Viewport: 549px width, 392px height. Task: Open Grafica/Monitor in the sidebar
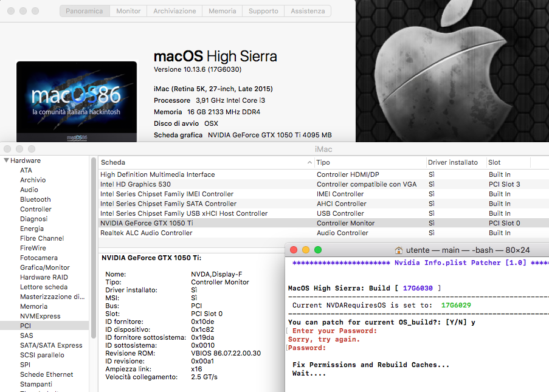(45, 267)
